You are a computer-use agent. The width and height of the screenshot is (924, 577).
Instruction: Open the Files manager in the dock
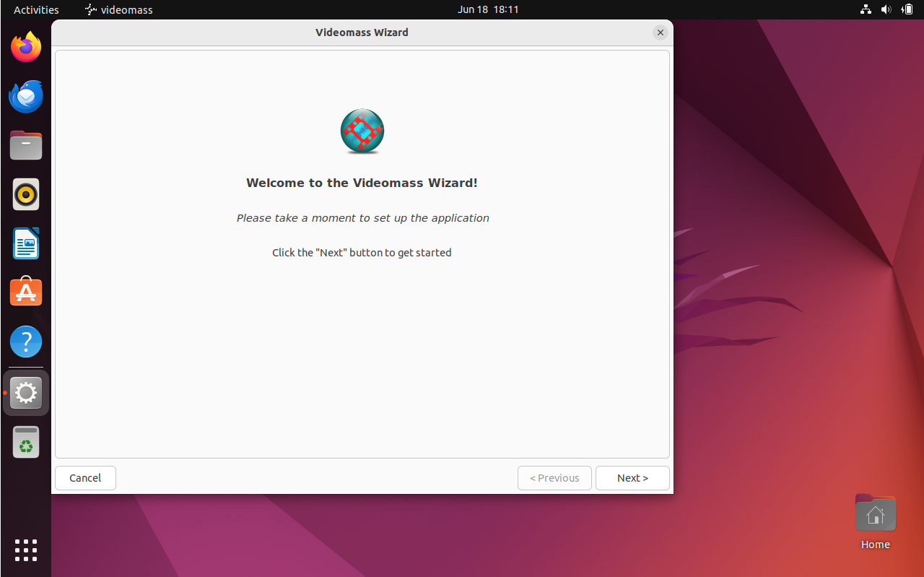26,146
